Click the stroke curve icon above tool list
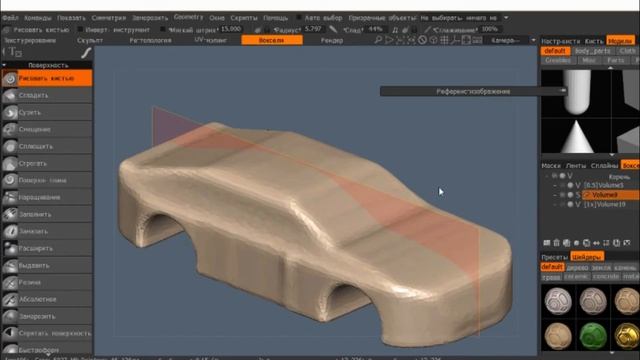The height and width of the screenshot is (360, 640). coord(86,53)
